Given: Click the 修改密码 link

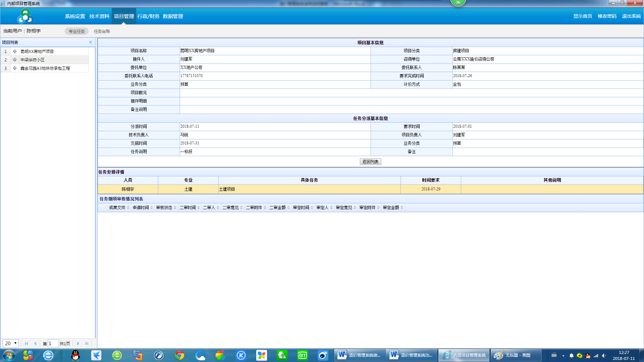Looking at the screenshot, I should (607, 16).
